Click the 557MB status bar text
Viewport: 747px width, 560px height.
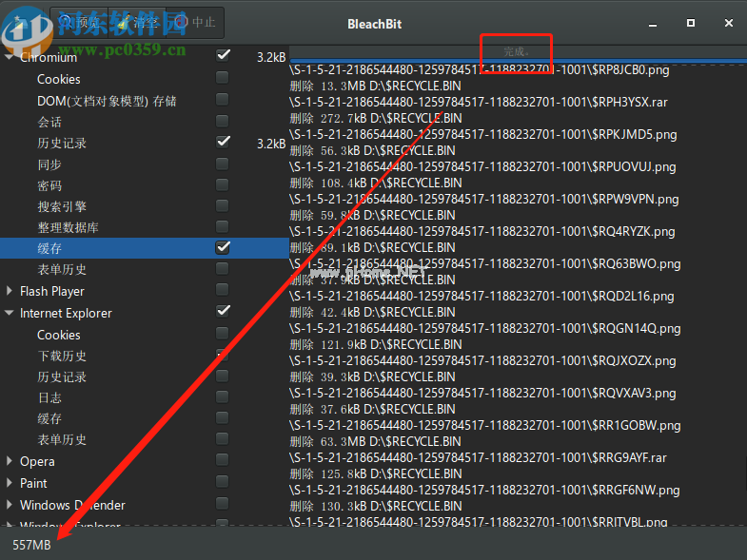click(31, 545)
